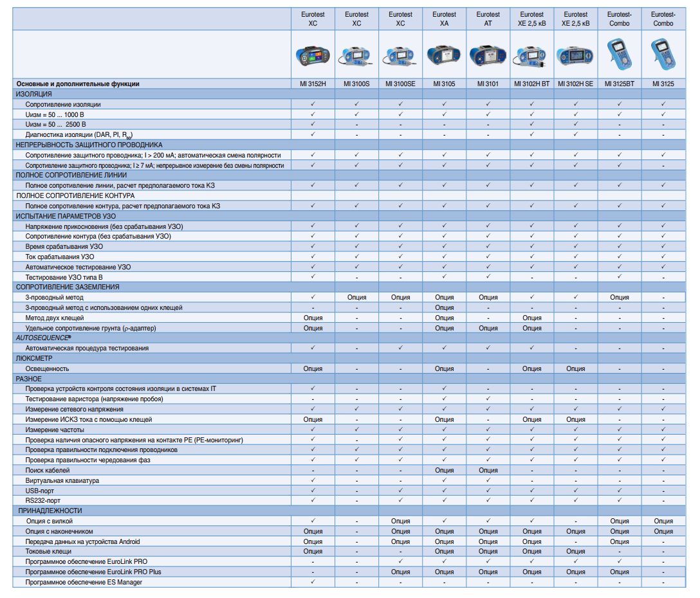The width and height of the screenshot is (700, 598).
Task: Select the 'Освещенность' row label
Action: click(47, 369)
